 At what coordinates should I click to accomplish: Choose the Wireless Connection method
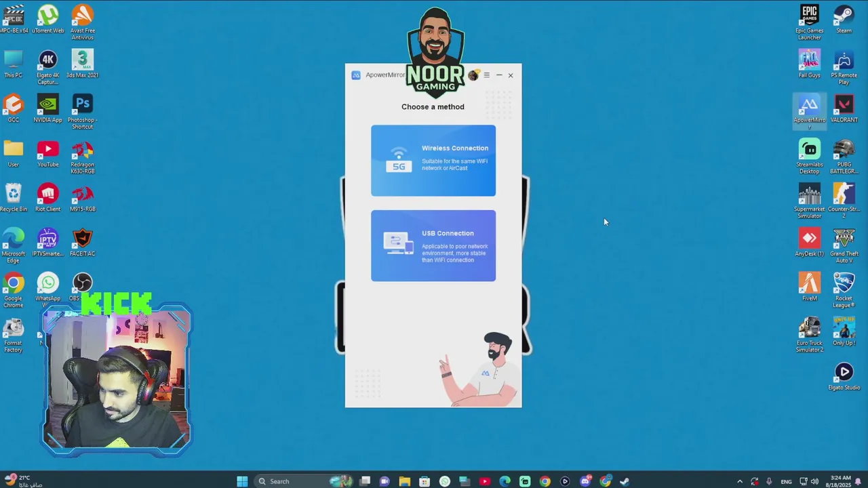(x=433, y=161)
